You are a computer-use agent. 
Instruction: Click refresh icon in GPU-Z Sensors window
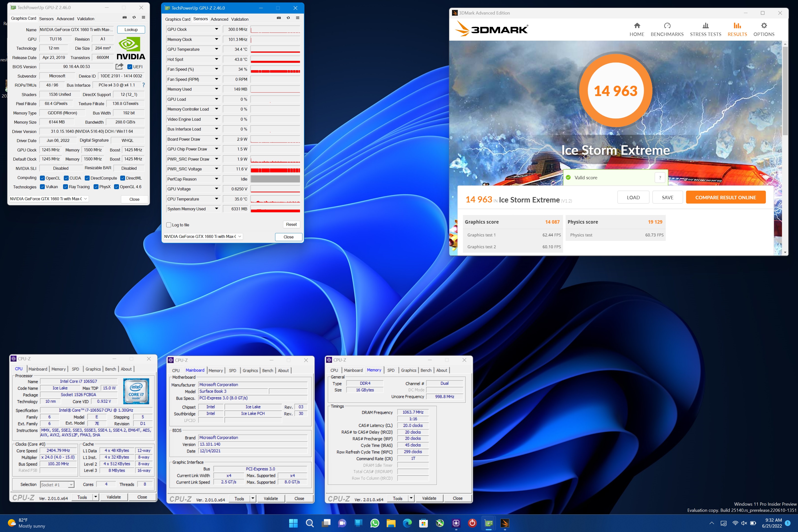(x=288, y=18)
